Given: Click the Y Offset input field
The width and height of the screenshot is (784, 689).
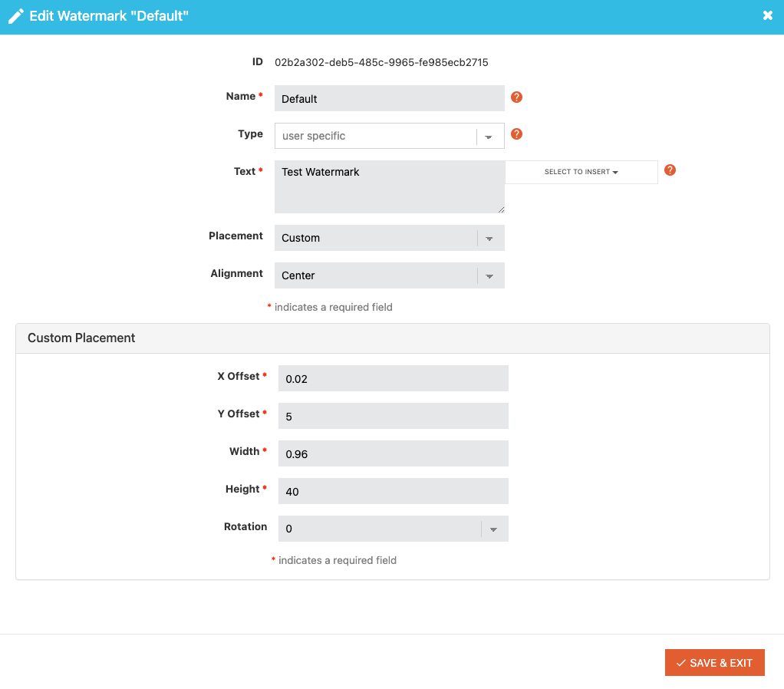Looking at the screenshot, I should (394, 416).
